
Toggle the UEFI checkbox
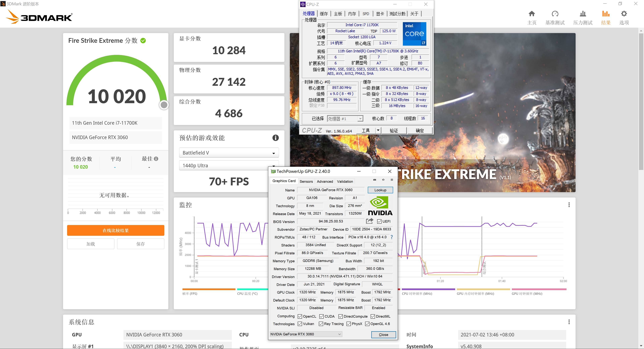pos(379,221)
